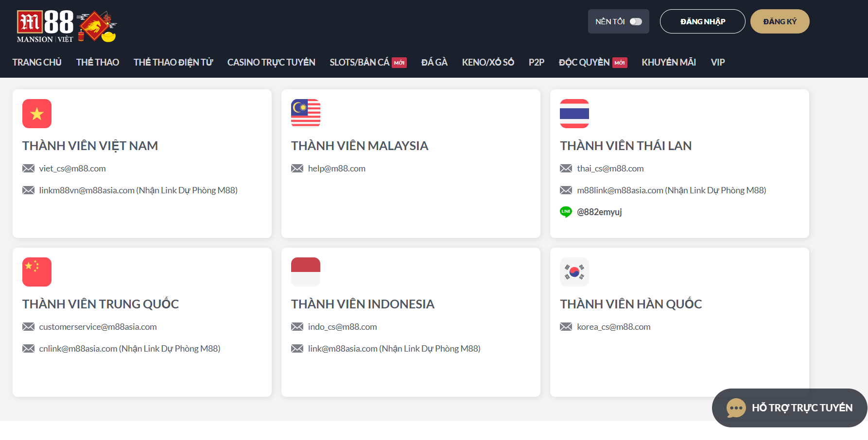This screenshot has height=440, width=868.
Task: Click envelope icon beside link@m88asia.com
Action: tap(297, 349)
